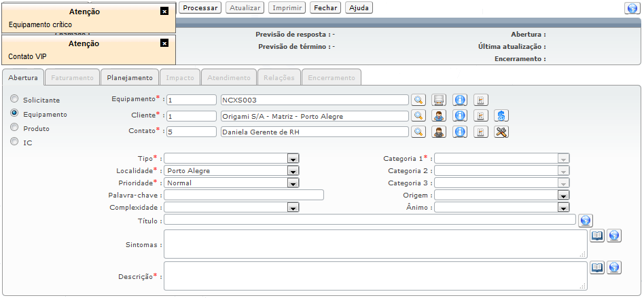Open the Origem dropdown list
The height and width of the screenshot is (298, 644).
562,195
